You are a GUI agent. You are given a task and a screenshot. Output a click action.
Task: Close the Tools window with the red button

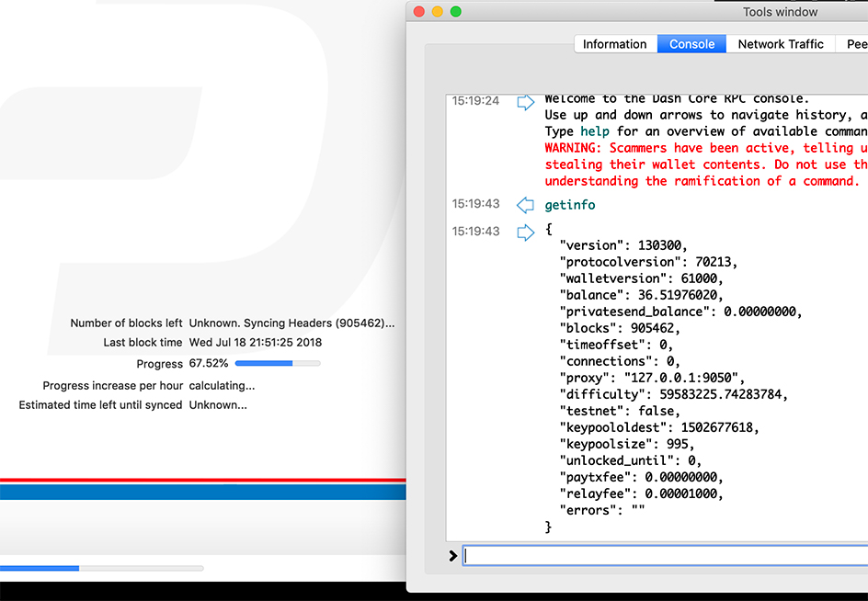[419, 12]
